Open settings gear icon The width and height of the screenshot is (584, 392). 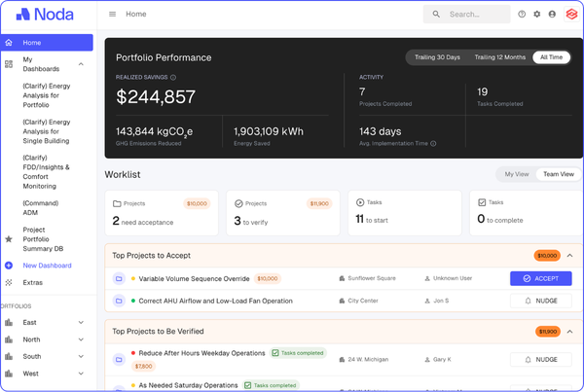[536, 15]
